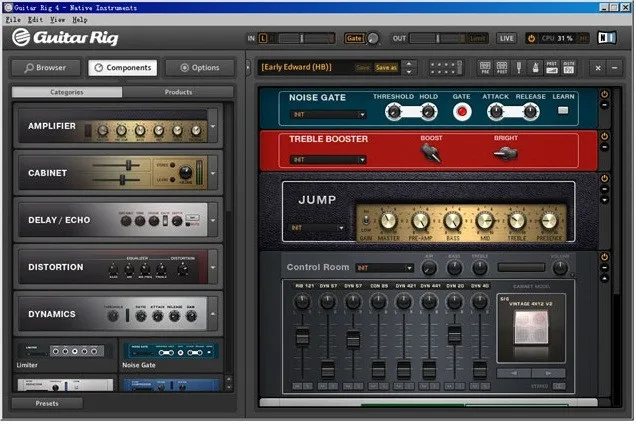Image resolution: width=636 pixels, height=424 pixels.
Task: Collapse all rack modules with minus icon
Action: point(615,68)
